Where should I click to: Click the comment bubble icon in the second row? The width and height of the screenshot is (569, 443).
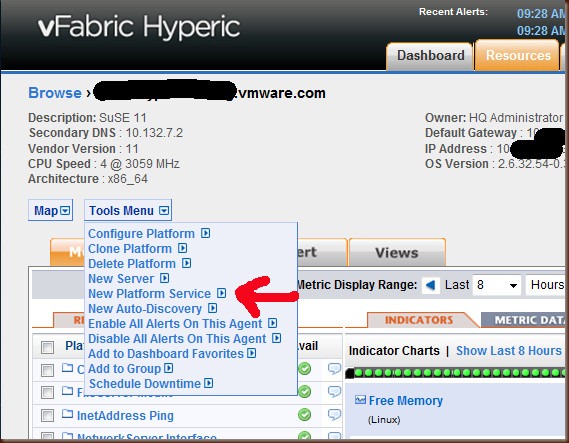coord(334,391)
